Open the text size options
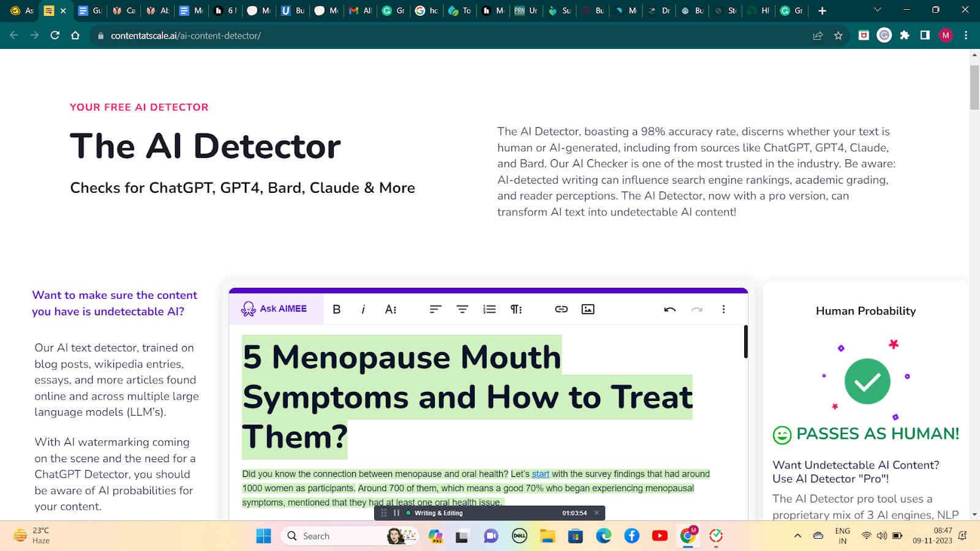 click(390, 309)
